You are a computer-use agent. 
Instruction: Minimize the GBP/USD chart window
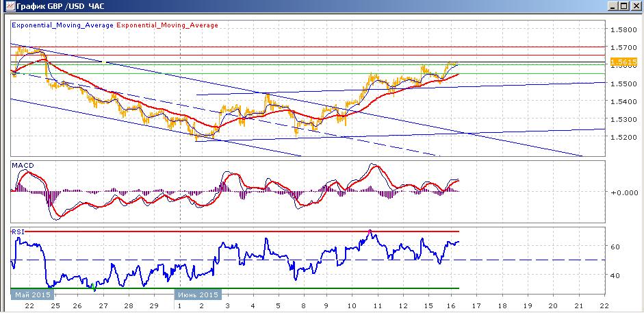(614, 6)
